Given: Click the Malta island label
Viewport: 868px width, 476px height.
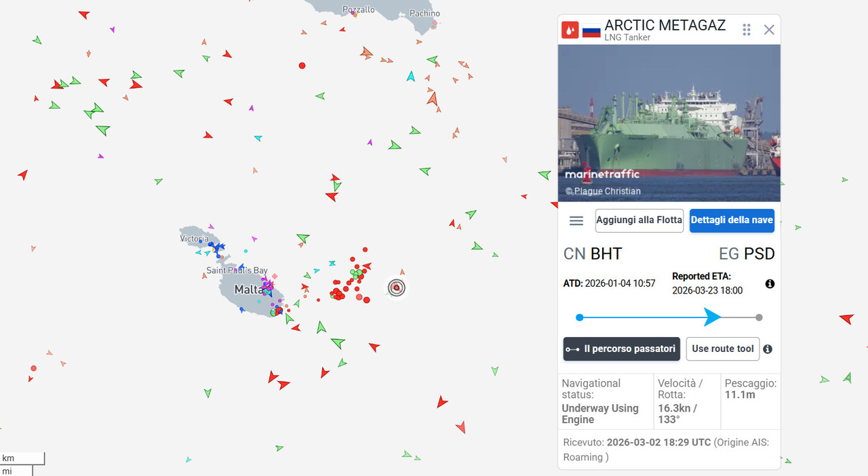Looking at the screenshot, I should point(248,290).
